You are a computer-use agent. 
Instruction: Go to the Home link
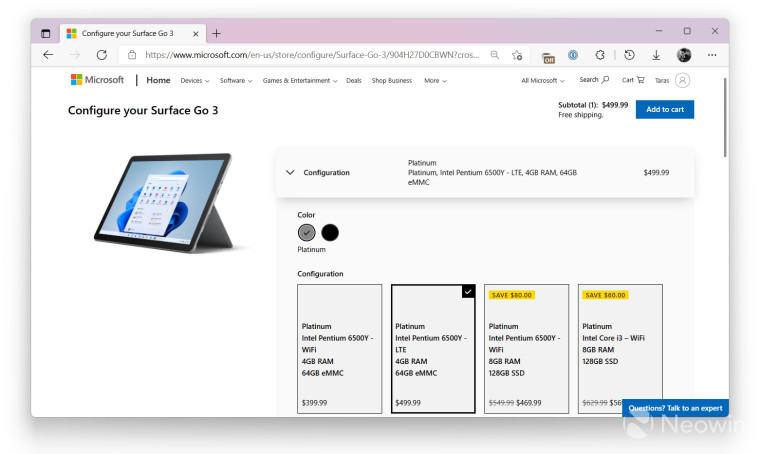(158, 80)
